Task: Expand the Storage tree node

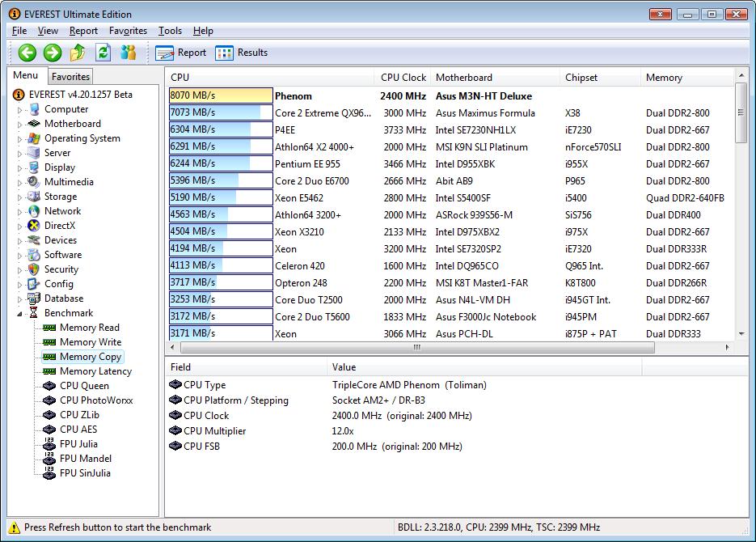Action: [19, 197]
